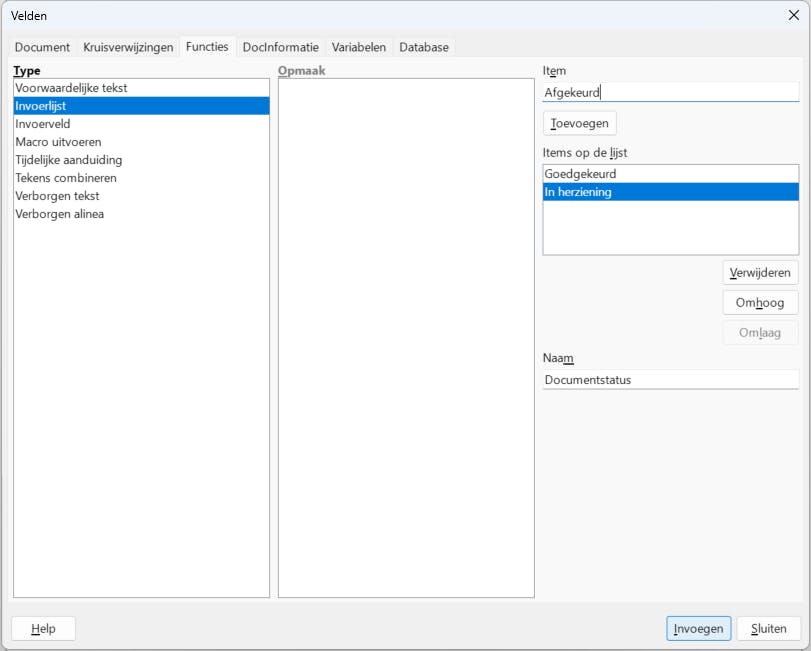Open the Kruisverwijzingen tab
Screen dimensions: 811x651
[x=128, y=47]
